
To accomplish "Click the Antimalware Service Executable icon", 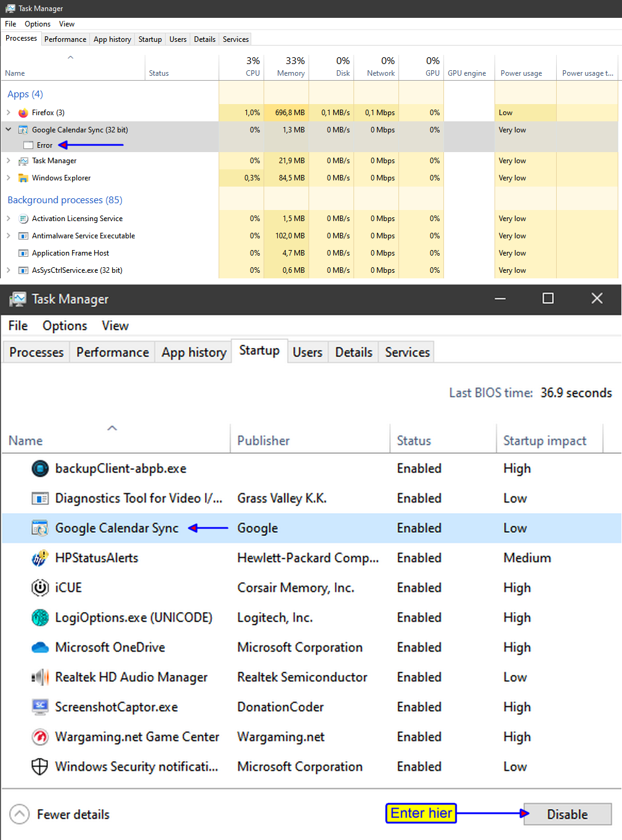I will click(23, 236).
